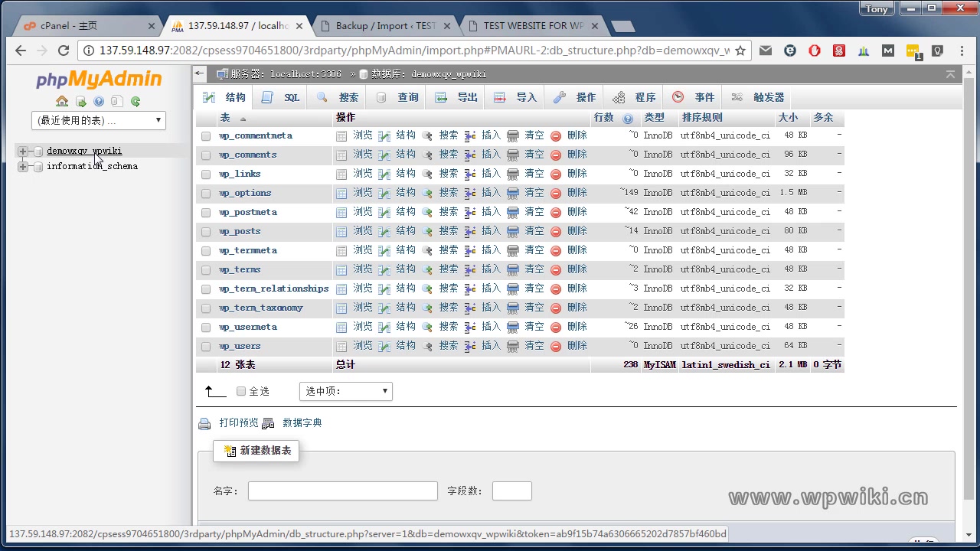This screenshot has width=980, height=551.
Task: Open phpMyAdmin documentation via the question mark icon
Action: [x=98, y=101]
